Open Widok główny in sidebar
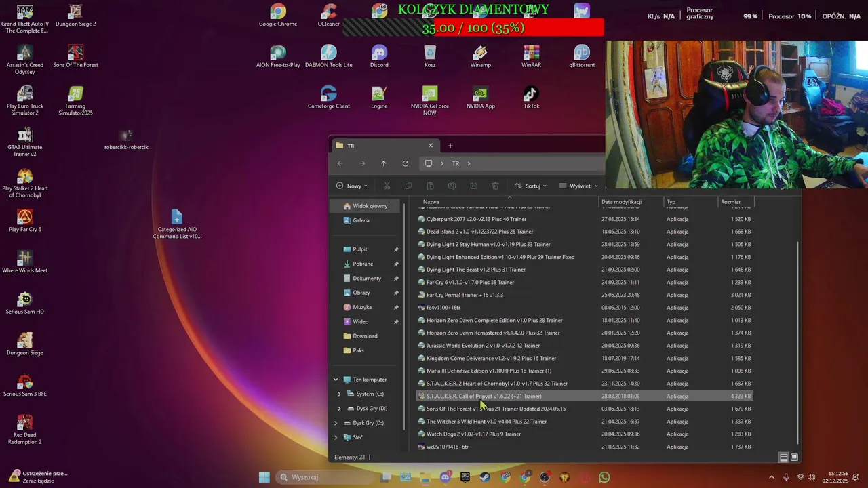 [x=366, y=206]
